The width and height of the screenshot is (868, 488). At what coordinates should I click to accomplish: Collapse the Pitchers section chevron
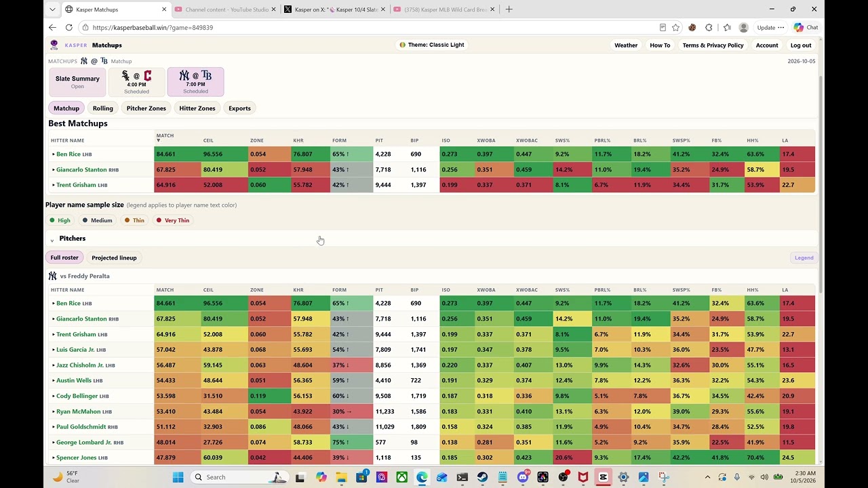pyautogui.click(x=52, y=239)
